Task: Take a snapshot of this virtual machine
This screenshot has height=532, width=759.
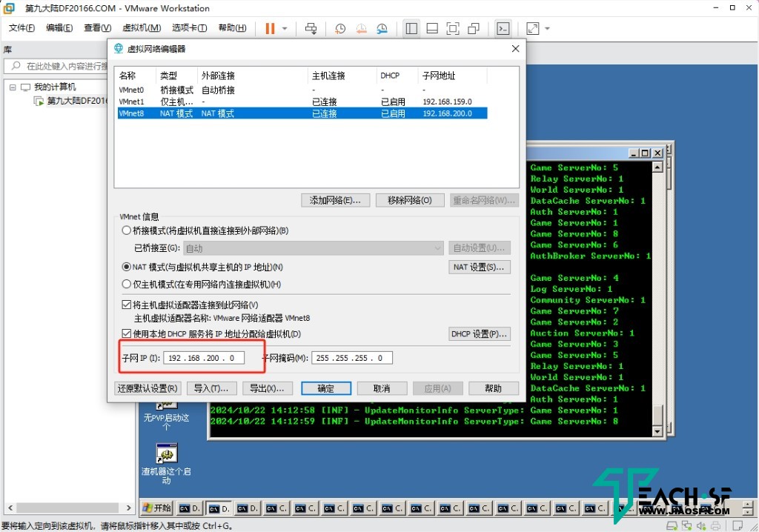Action: pyautogui.click(x=340, y=29)
